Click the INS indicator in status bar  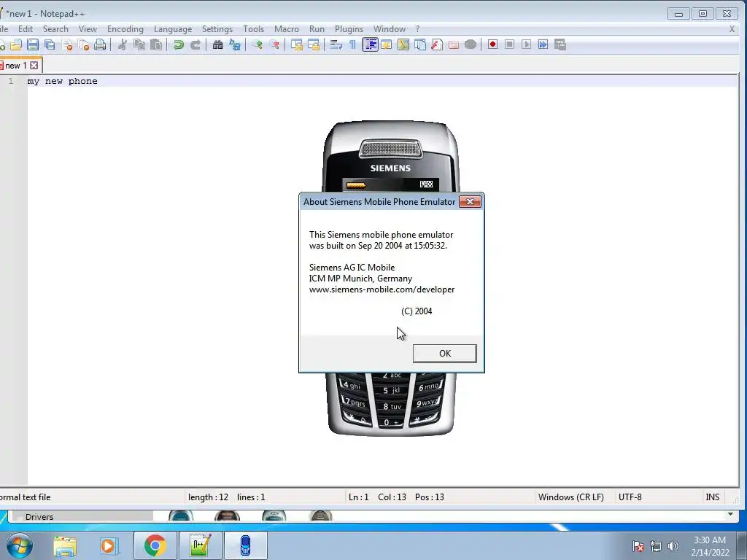coord(713,497)
